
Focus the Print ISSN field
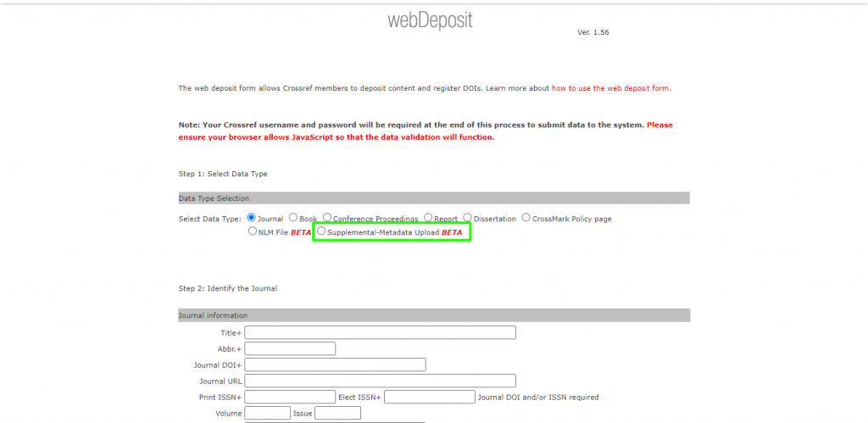[x=290, y=397]
